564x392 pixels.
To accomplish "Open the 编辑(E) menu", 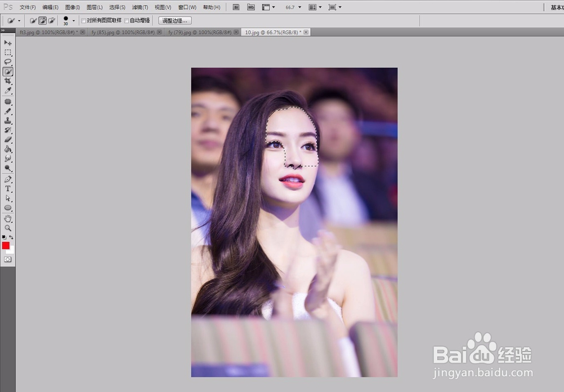I will [x=50, y=7].
